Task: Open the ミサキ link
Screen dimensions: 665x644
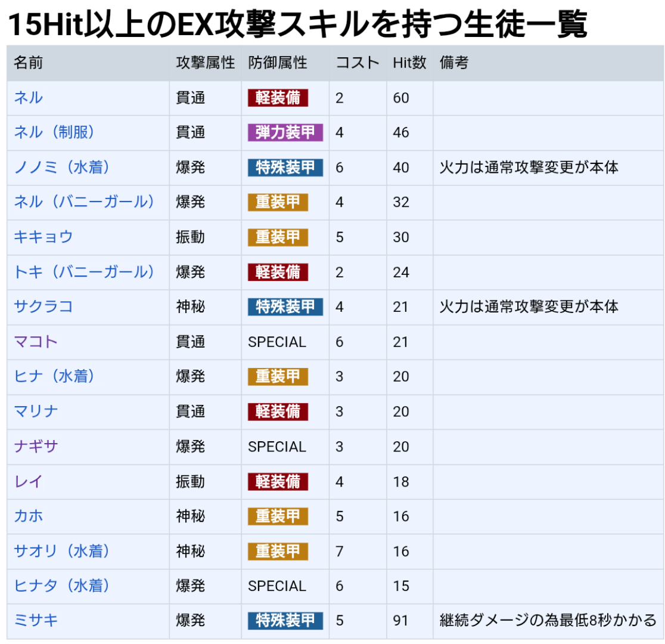Action: pyautogui.click(x=36, y=621)
